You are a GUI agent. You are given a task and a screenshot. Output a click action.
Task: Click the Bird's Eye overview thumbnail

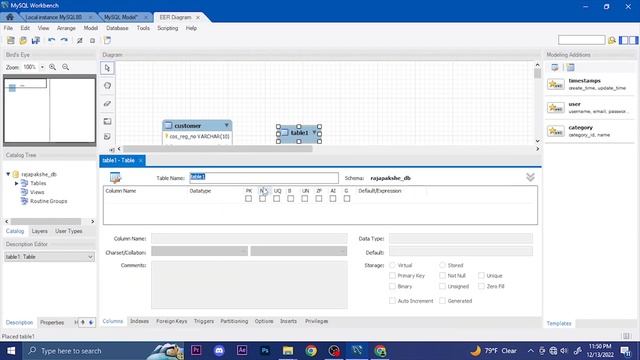tap(49, 110)
